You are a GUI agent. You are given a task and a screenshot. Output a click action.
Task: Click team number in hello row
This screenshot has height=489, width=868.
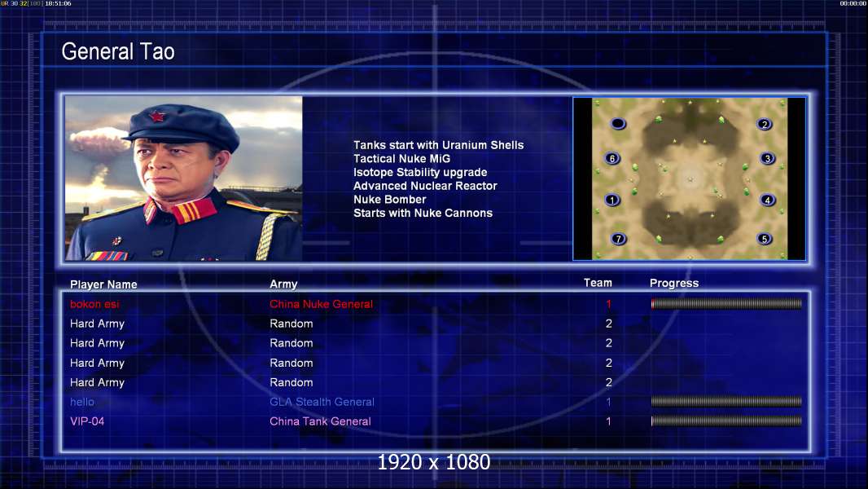pyautogui.click(x=608, y=402)
